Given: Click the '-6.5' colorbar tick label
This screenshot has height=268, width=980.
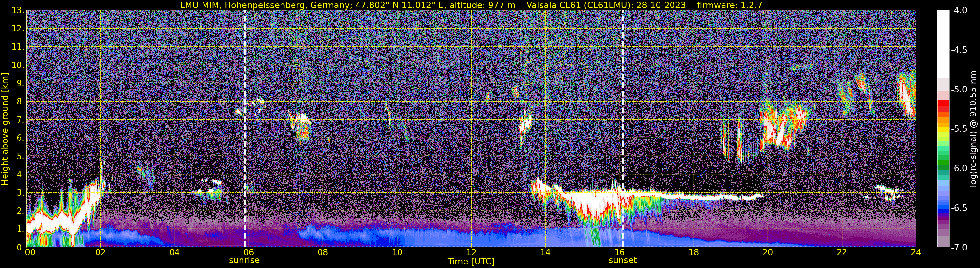Looking at the screenshot, I should click(959, 208).
